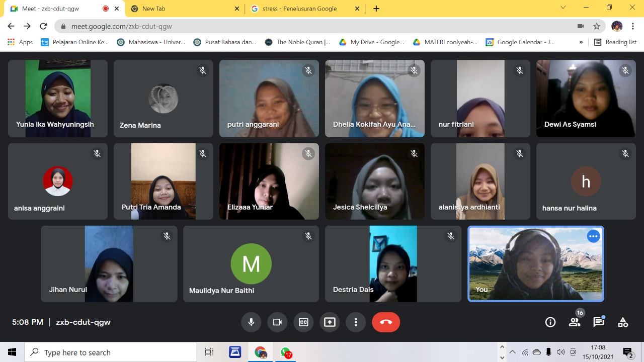Click the red Leave call button
Screen dimensions: 644x362
pos(386,322)
